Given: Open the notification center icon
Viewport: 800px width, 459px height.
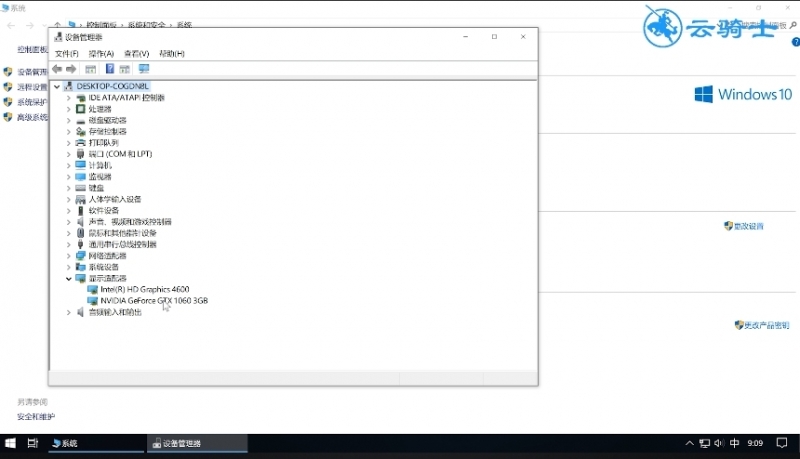Looking at the screenshot, I should click(782, 443).
